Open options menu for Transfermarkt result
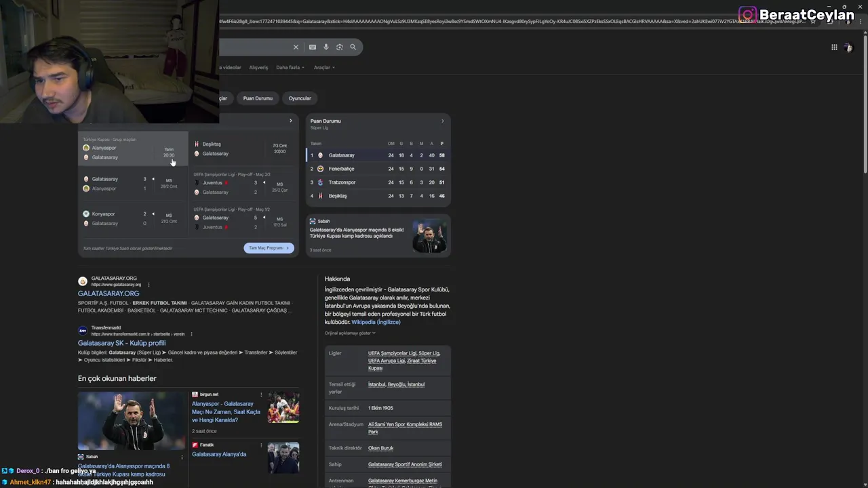Screen dimensions: 868x488 point(191,334)
